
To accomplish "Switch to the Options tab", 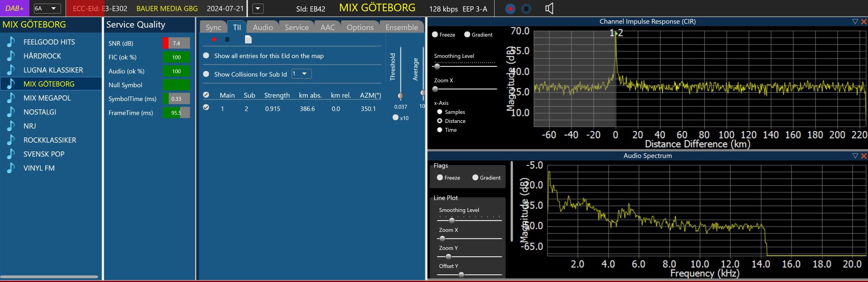I will pyautogui.click(x=360, y=27).
